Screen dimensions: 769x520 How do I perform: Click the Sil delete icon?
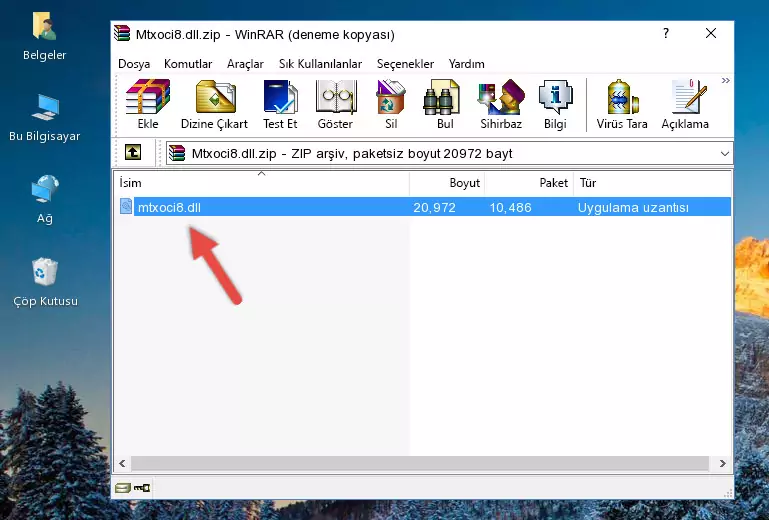coord(391,104)
